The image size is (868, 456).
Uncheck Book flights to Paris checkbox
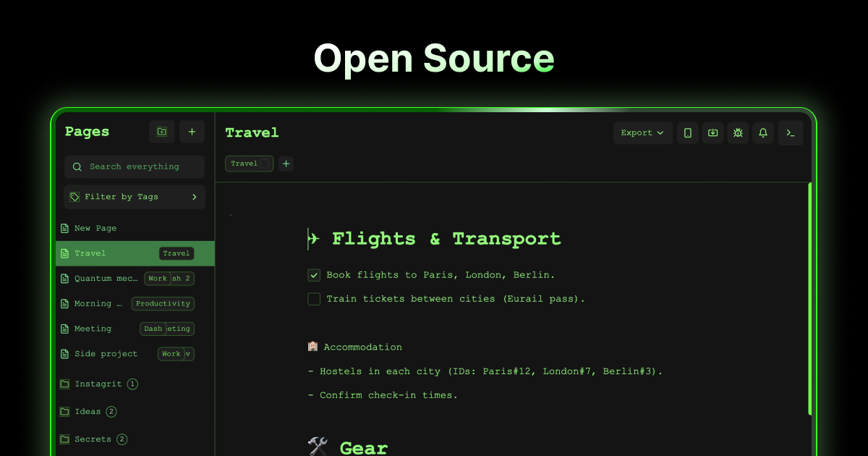point(314,275)
